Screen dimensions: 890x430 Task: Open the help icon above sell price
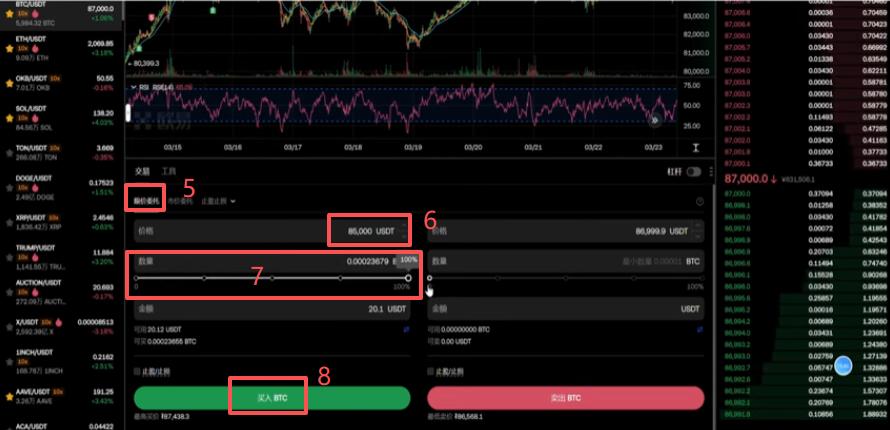(700, 201)
